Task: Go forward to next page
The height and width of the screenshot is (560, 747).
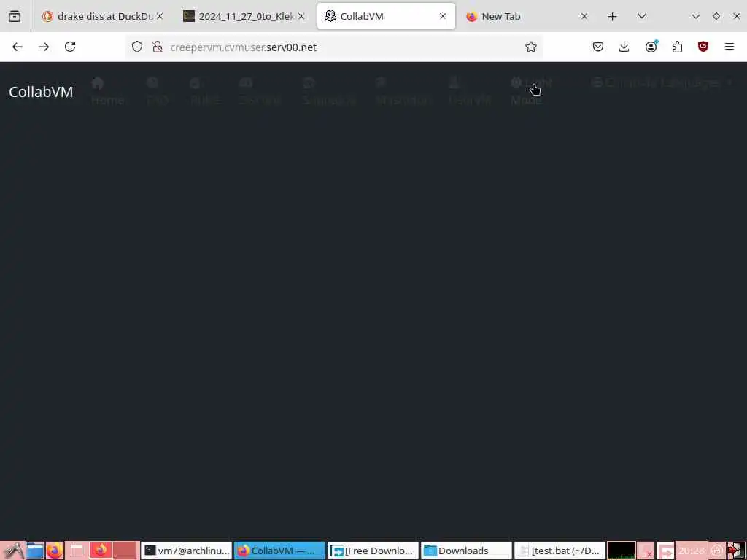Action: 44,47
